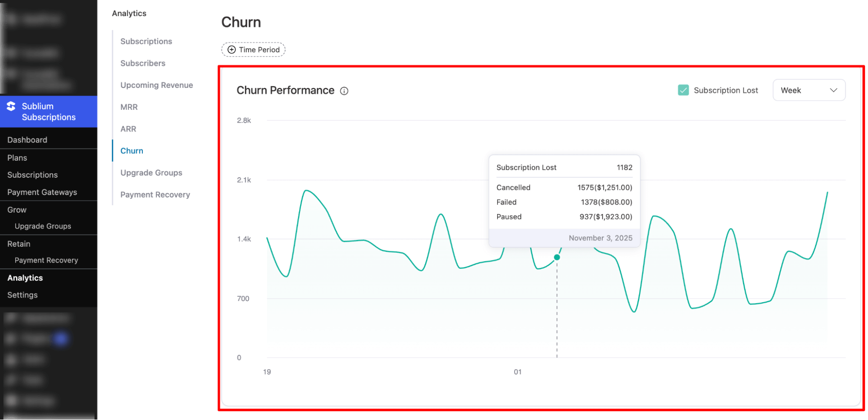Select the Churn analytics tab
Viewport: 868px width, 420px height.
(x=132, y=150)
